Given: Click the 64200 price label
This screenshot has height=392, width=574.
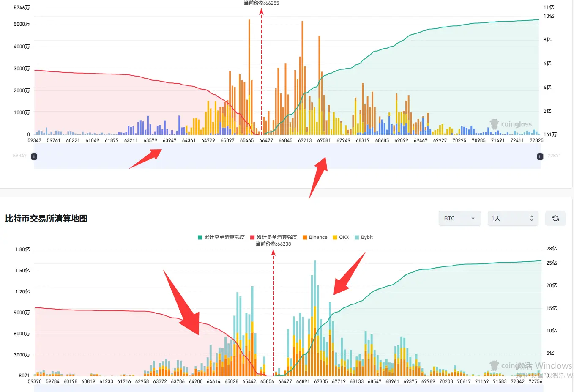Looking at the screenshot, I should pos(196,381).
